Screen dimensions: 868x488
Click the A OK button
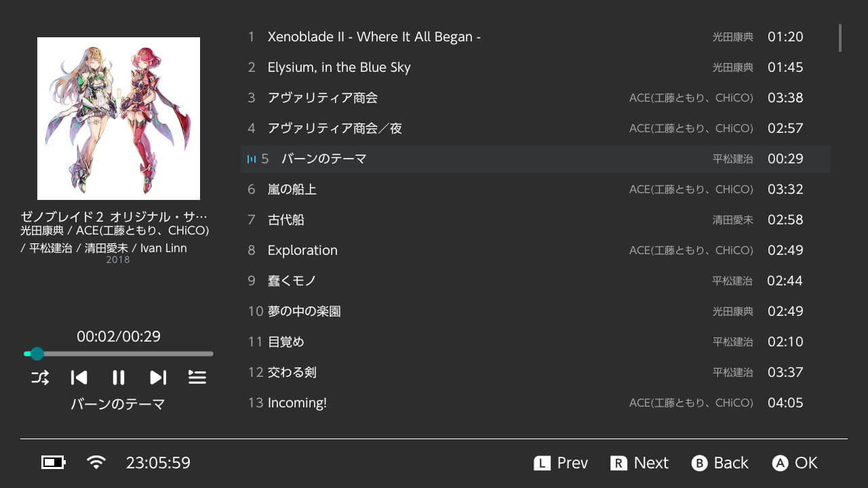tap(795, 462)
